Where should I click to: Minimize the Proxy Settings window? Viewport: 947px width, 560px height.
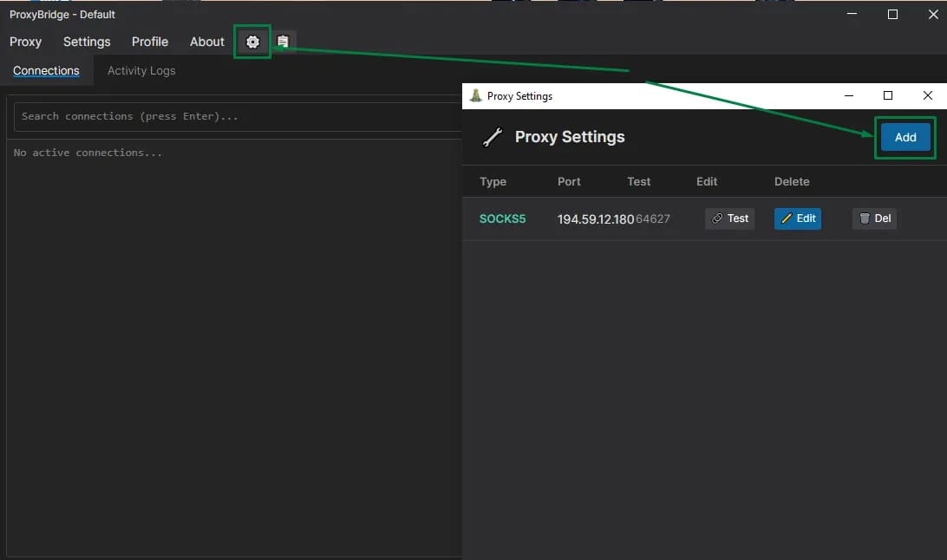(x=848, y=95)
